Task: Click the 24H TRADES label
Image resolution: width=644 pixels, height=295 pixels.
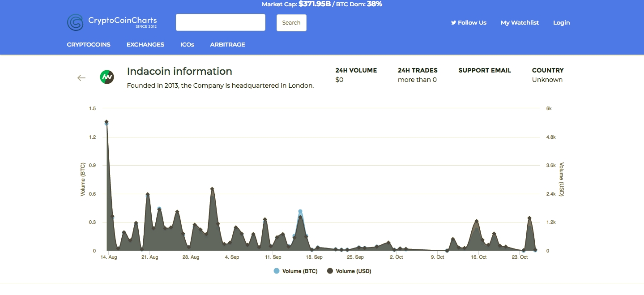Action: pos(418,70)
